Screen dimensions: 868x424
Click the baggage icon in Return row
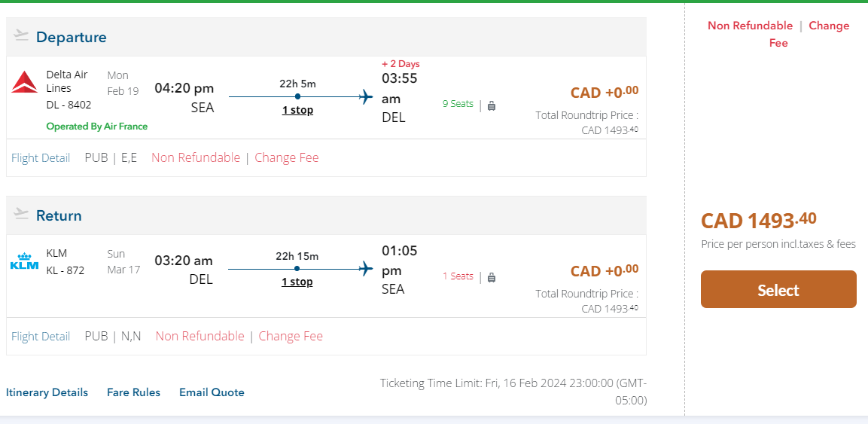pyautogui.click(x=492, y=277)
